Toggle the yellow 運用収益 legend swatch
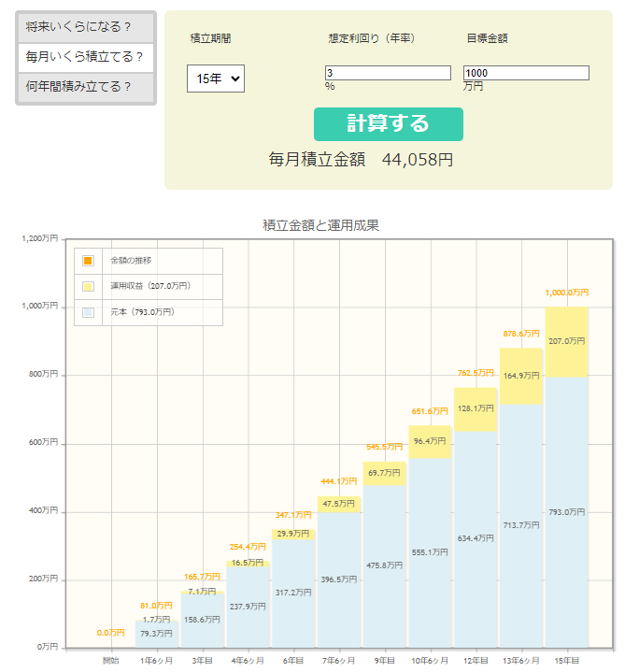This screenshot has height=672, width=625. point(88,286)
